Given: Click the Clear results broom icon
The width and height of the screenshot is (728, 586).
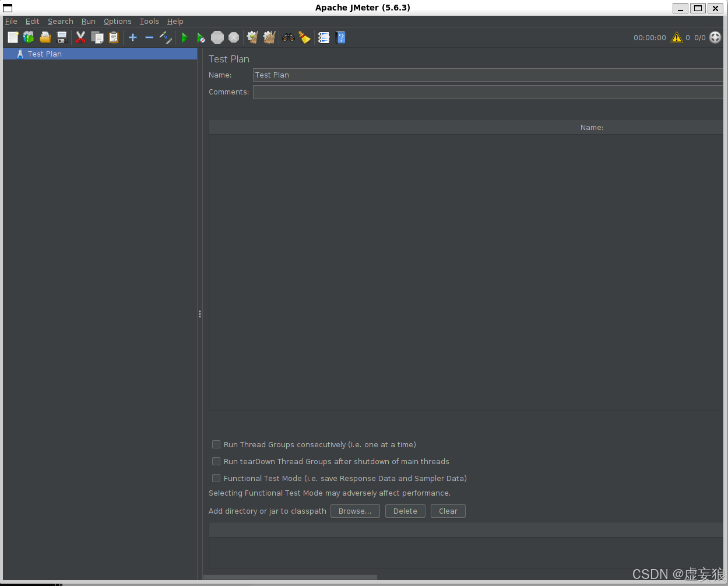Looking at the screenshot, I should click(x=252, y=37).
